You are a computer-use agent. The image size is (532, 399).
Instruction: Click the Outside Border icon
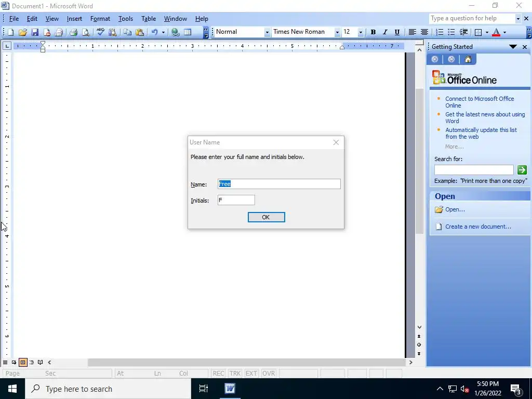click(x=478, y=32)
